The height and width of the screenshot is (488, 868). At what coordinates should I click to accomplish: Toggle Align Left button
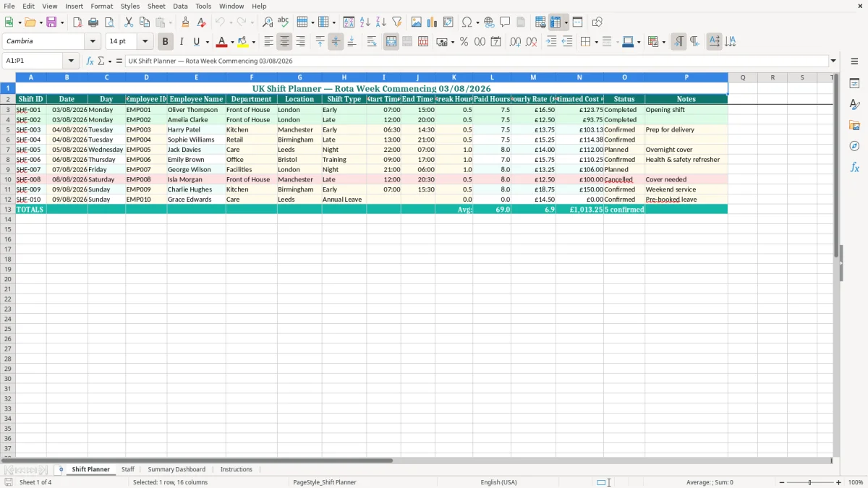click(x=269, y=42)
